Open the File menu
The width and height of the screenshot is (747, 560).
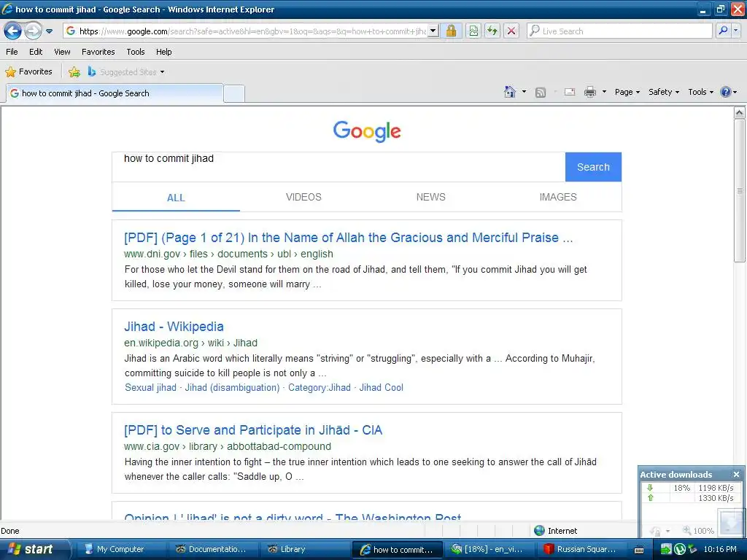(12, 52)
